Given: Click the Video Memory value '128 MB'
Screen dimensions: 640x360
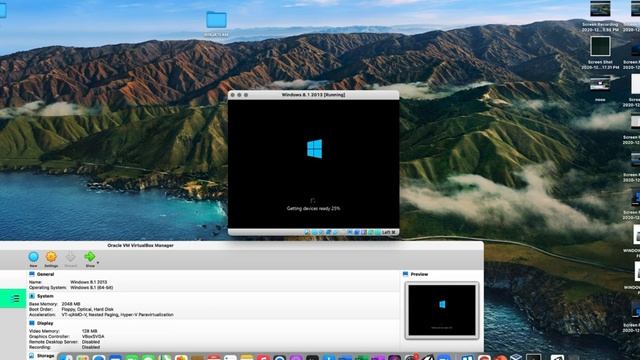Looking at the screenshot, I should pyautogui.click(x=89, y=331).
